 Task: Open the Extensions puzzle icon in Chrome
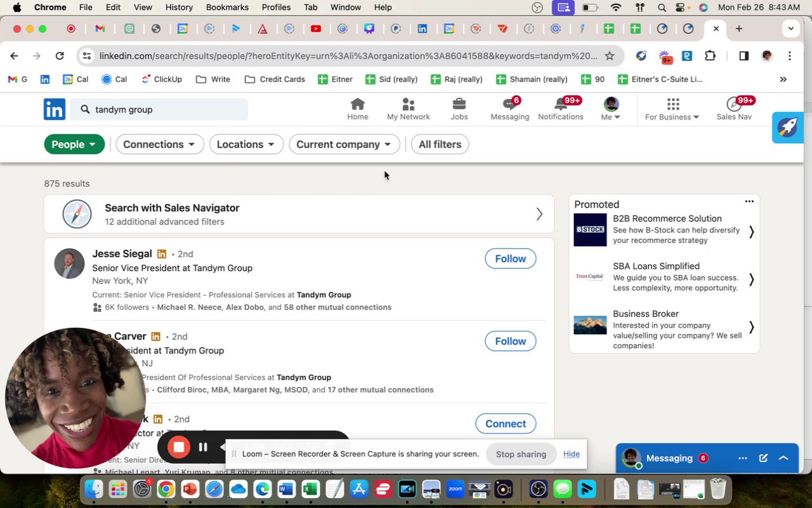tap(710, 56)
